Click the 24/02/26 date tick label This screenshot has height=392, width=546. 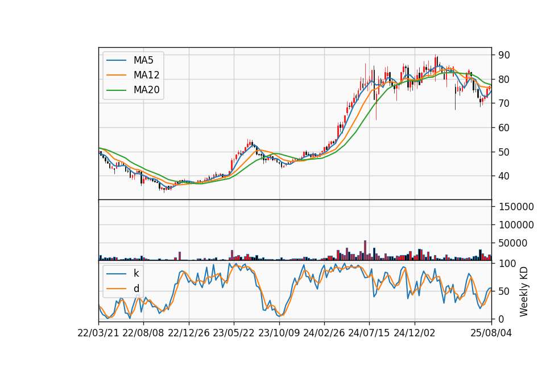[x=324, y=333]
